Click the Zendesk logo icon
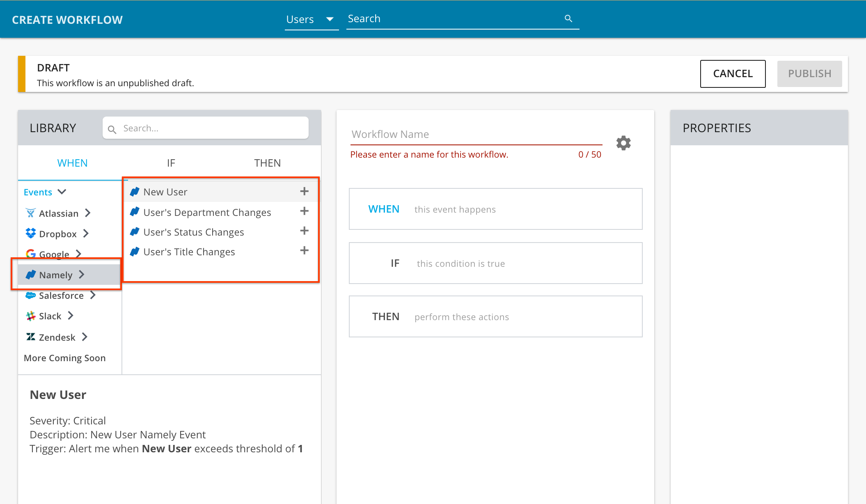The width and height of the screenshot is (866, 504). 31,337
